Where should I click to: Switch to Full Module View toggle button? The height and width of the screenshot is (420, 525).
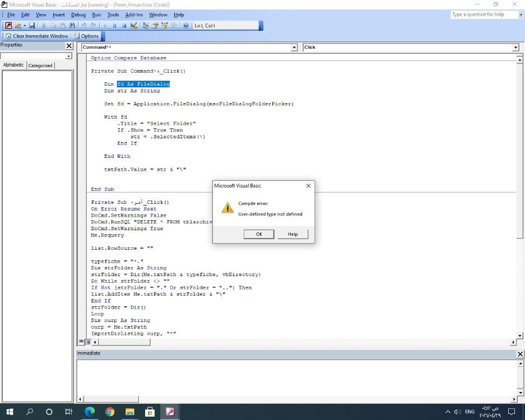[x=88, y=342]
